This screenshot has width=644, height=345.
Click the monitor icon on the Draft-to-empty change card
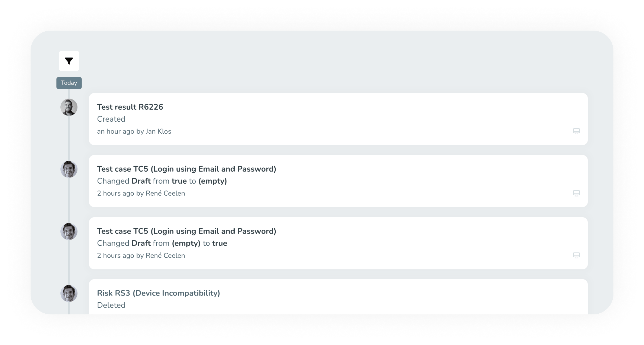tap(576, 193)
